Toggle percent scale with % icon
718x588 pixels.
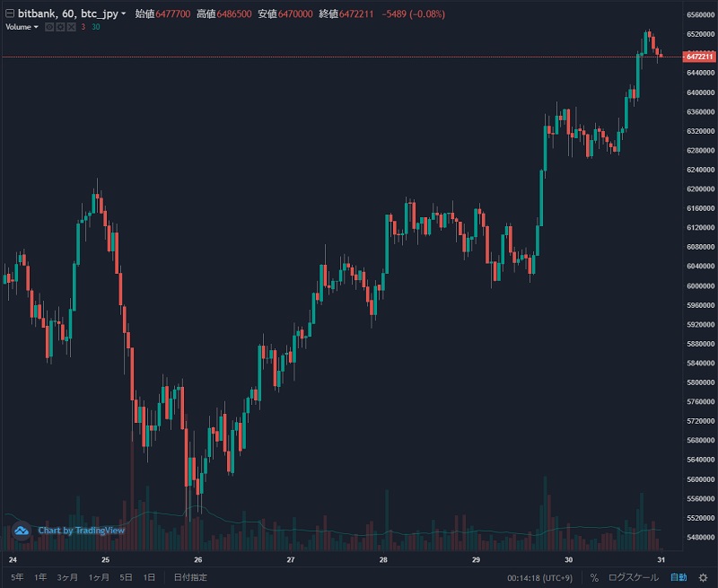(594, 578)
